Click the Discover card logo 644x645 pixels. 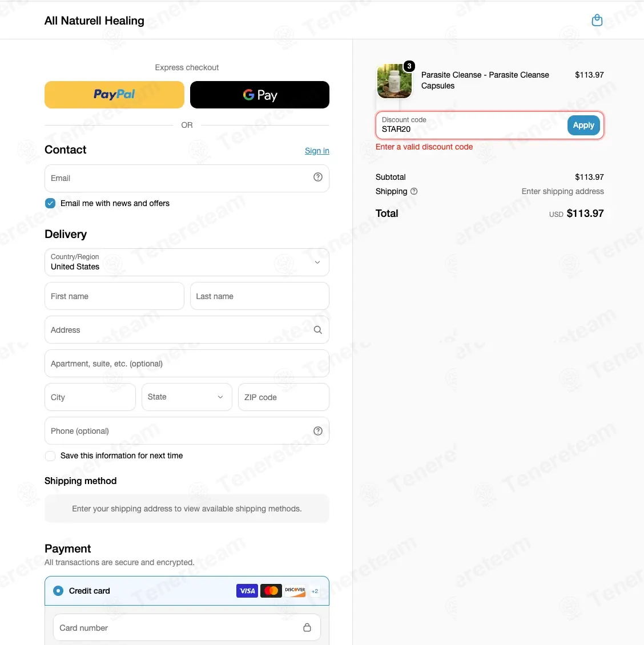pyautogui.click(x=295, y=591)
